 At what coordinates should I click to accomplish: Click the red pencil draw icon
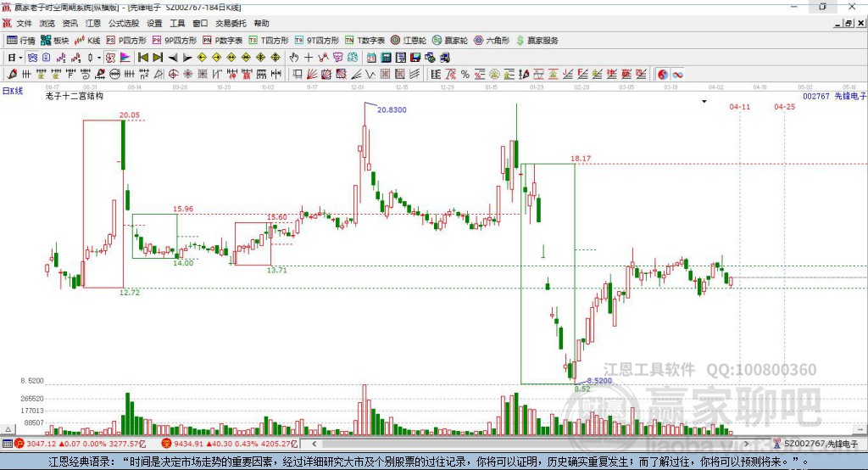[x=12, y=75]
